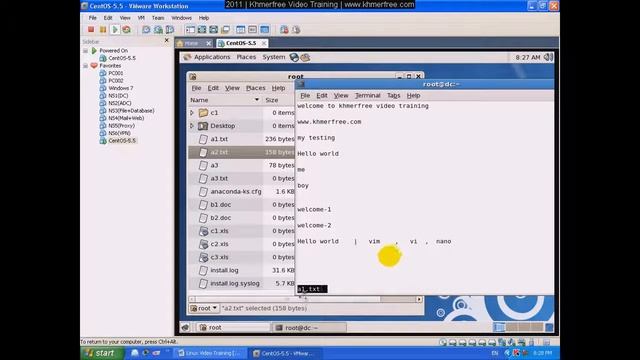This screenshot has width=640, height=360.
Task: Click the yellow Suspend VM toolbar icon
Action: point(103,29)
